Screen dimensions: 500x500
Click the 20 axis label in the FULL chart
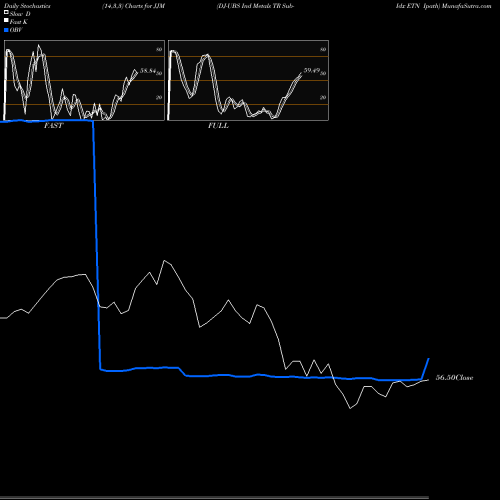pos(323,97)
